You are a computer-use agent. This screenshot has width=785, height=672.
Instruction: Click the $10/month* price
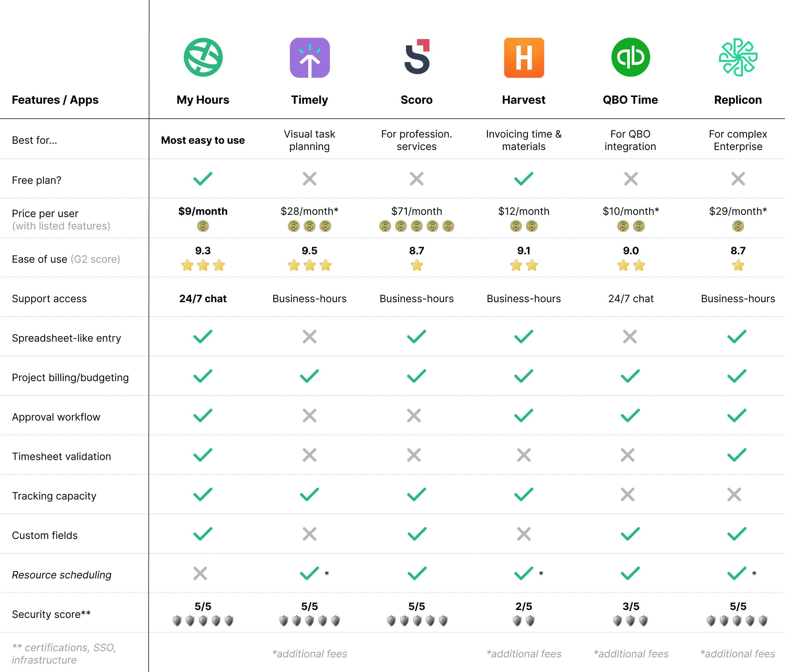tap(631, 211)
